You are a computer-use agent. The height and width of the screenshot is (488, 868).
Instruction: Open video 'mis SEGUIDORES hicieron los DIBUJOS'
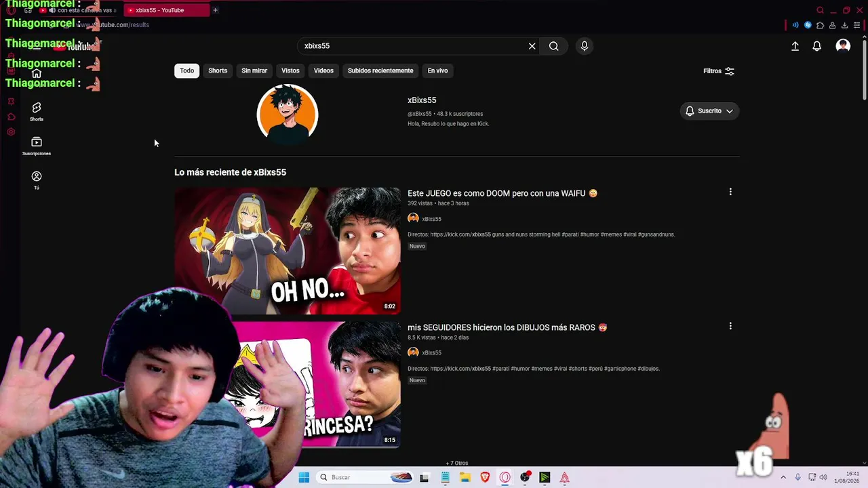tap(507, 327)
